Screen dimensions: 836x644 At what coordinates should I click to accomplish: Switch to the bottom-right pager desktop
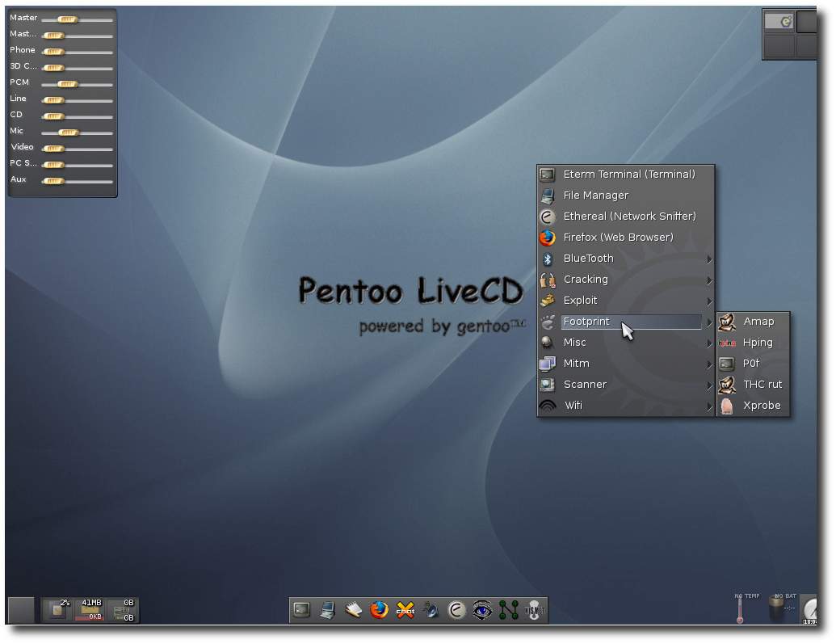tap(806, 46)
